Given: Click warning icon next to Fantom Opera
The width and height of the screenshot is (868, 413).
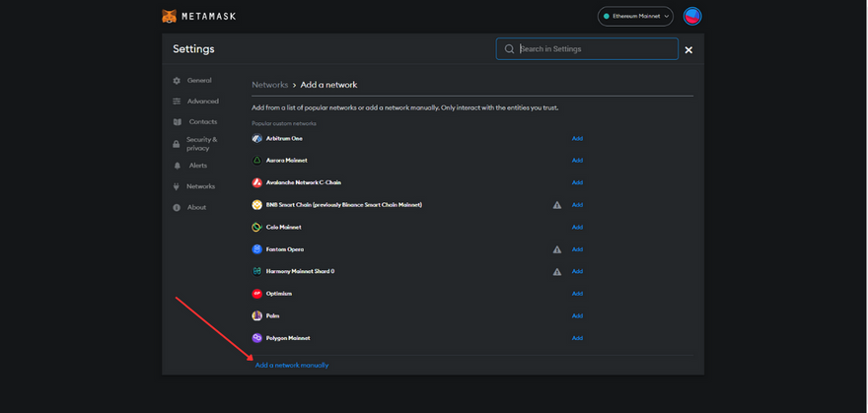Looking at the screenshot, I should click(556, 249).
